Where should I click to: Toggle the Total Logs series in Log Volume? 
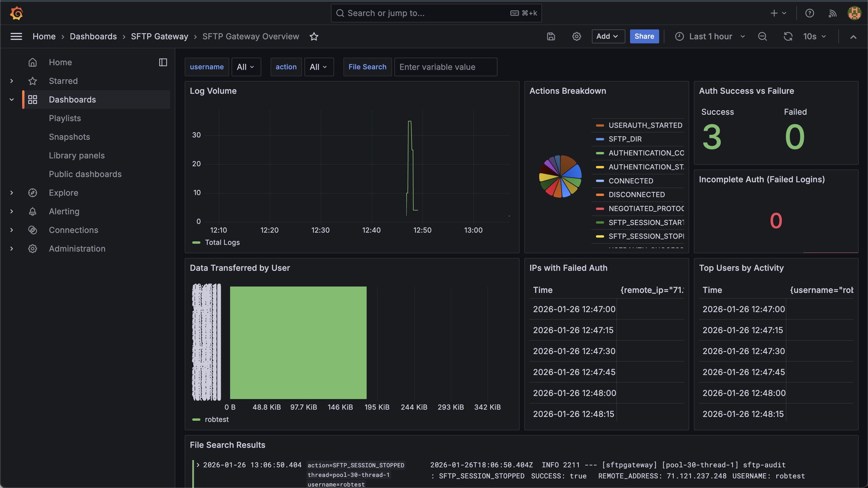(222, 242)
